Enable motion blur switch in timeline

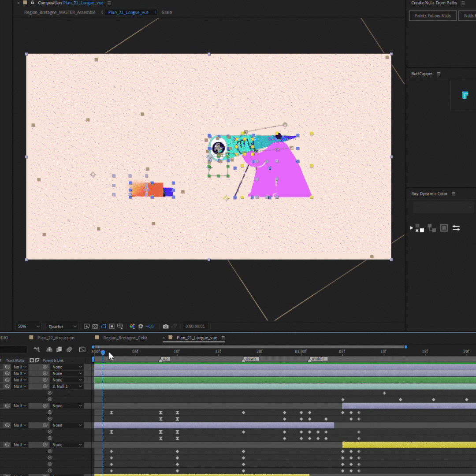tap(69, 350)
